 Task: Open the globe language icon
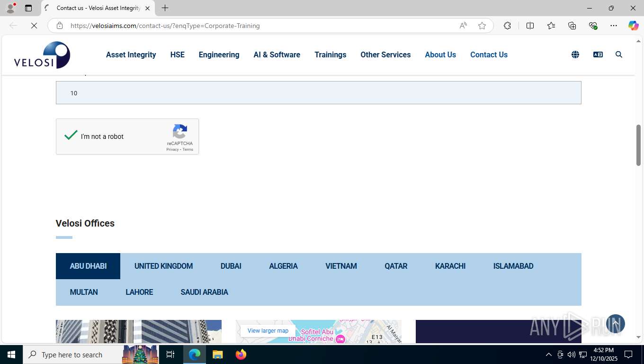click(x=575, y=55)
